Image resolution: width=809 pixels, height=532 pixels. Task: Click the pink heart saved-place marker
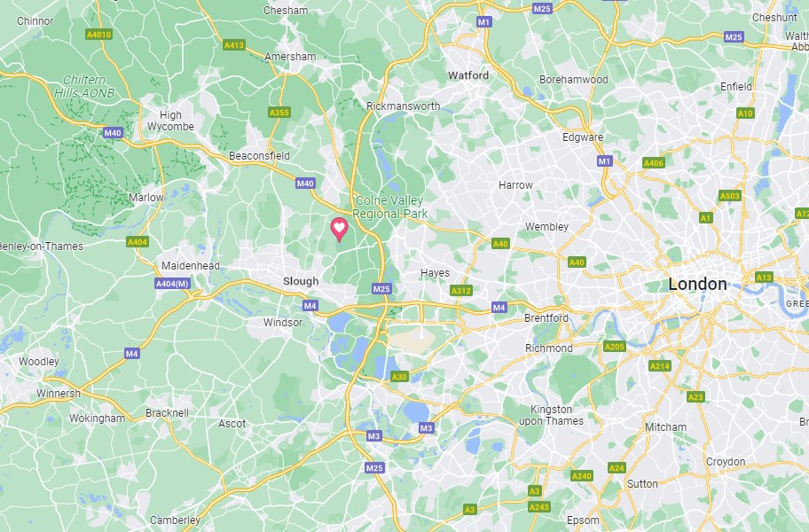(x=339, y=229)
